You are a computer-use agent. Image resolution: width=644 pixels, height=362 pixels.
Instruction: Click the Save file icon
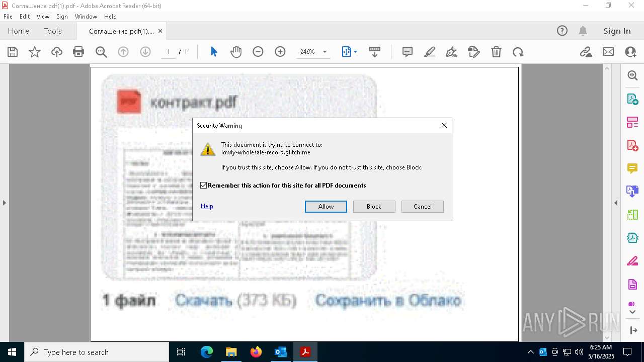point(13,52)
